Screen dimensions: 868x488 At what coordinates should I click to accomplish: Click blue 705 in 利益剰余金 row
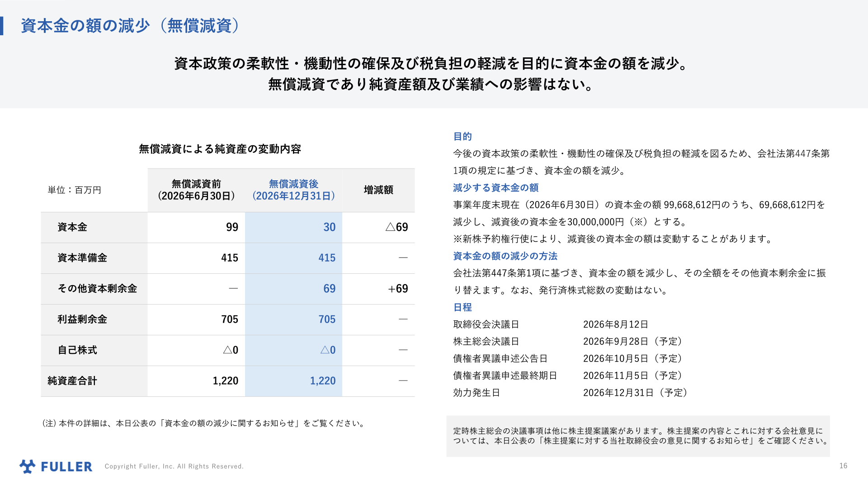(327, 319)
